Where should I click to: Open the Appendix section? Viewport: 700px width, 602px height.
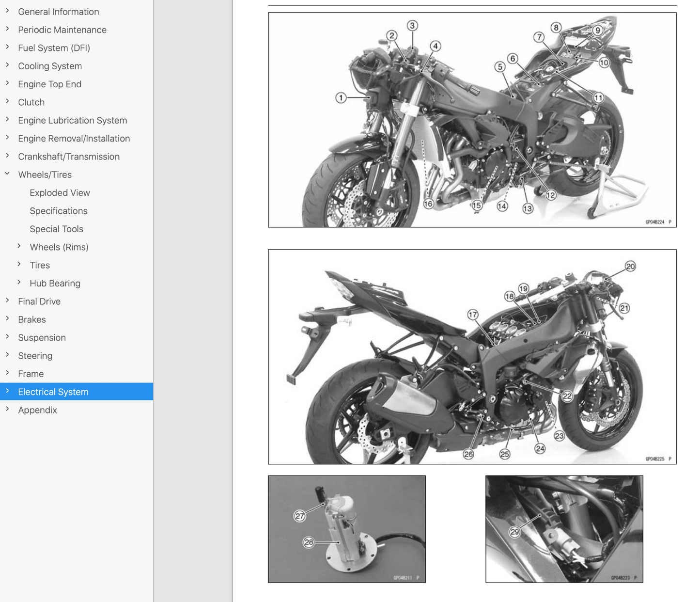click(37, 410)
